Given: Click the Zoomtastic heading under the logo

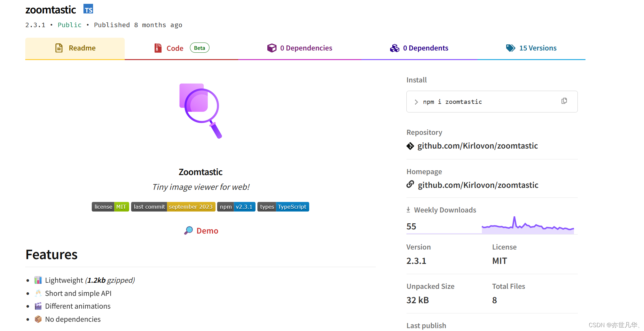Looking at the screenshot, I should [x=200, y=172].
